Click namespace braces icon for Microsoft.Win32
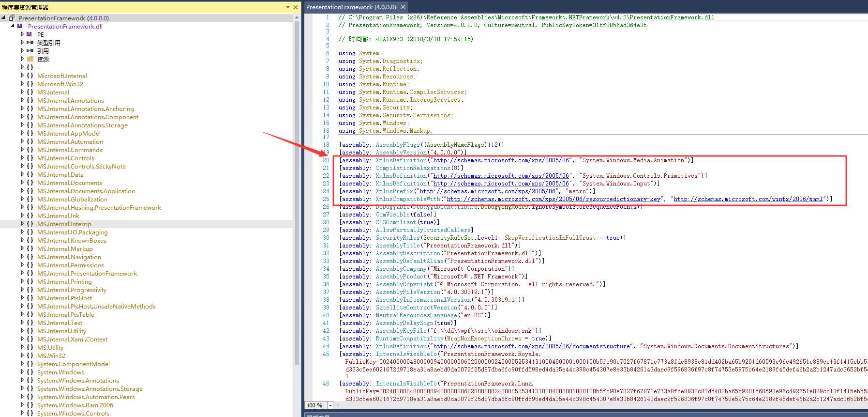 30,84
